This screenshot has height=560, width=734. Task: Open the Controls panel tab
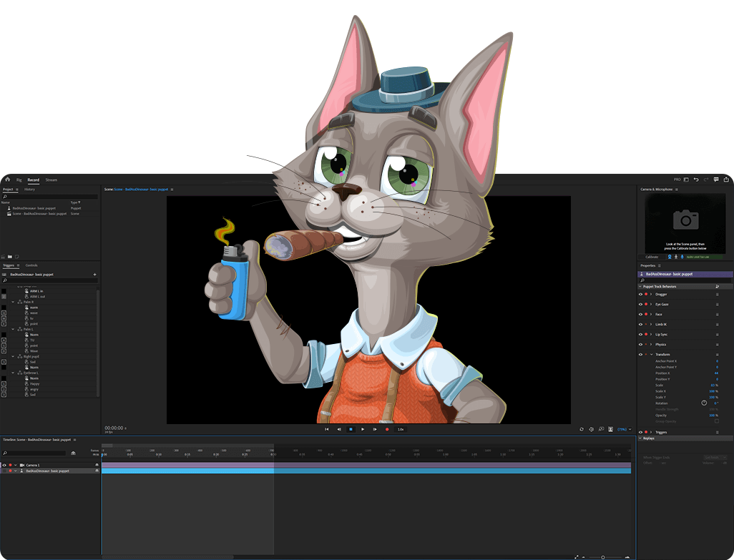(x=31, y=265)
